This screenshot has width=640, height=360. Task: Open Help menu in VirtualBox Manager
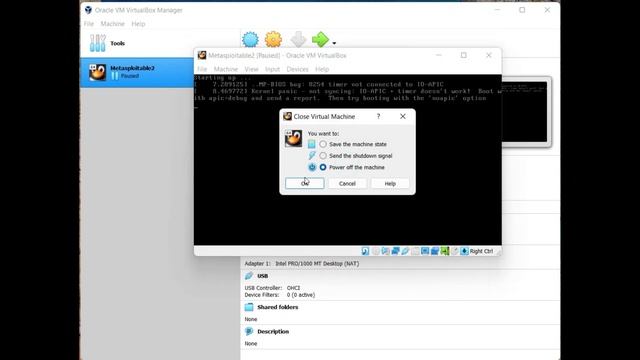[x=138, y=24]
